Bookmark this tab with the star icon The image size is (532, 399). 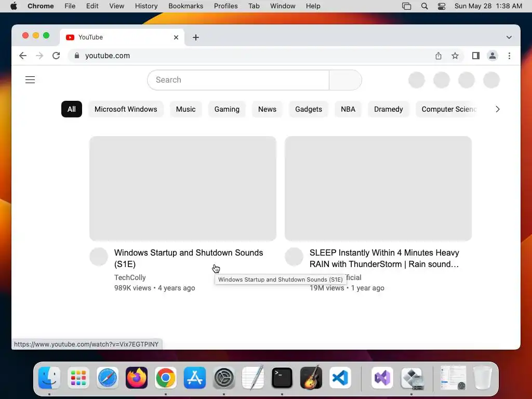pyautogui.click(x=455, y=56)
